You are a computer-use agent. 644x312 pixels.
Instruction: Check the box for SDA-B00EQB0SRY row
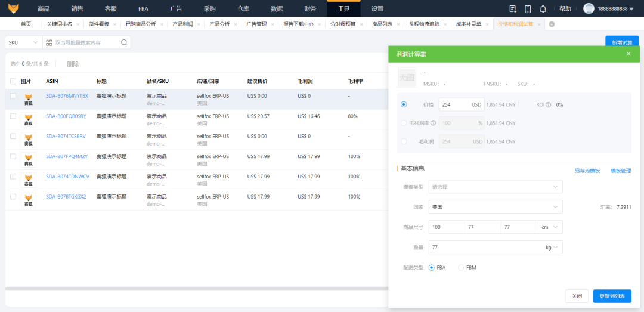point(13,116)
